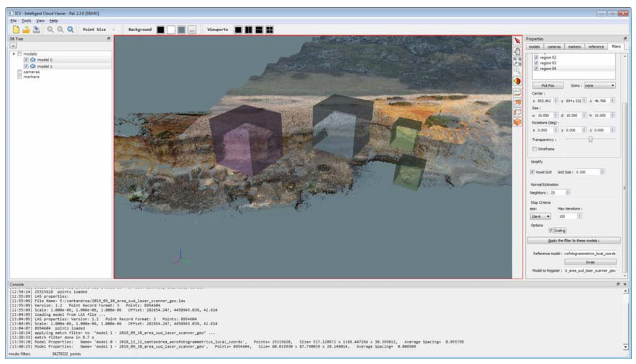
Task: Click Apply the filter to these models button
Action: point(578,240)
